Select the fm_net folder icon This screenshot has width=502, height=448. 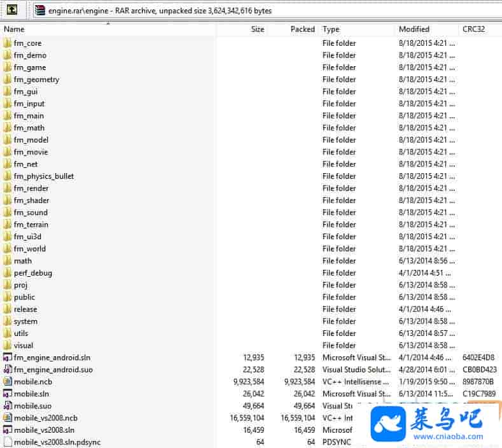point(7,164)
